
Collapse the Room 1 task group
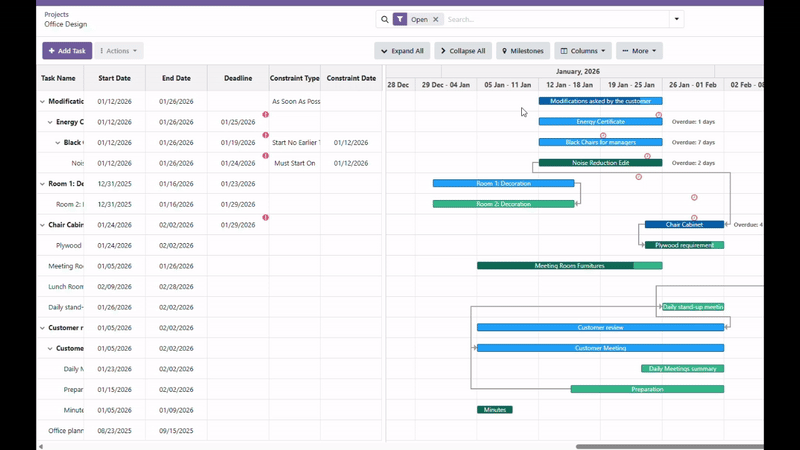pyautogui.click(x=42, y=184)
